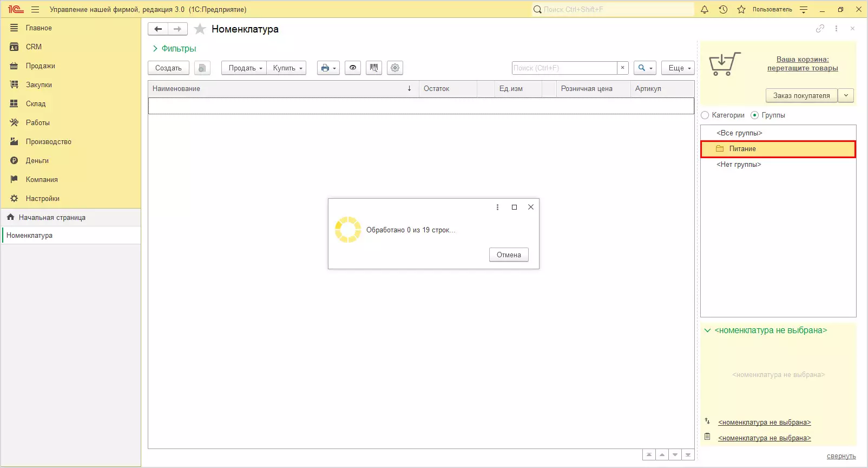This screenshot has height=468, width=868.
Task: Open the magnifier search dropdown
Action: (x=645, y=68)
